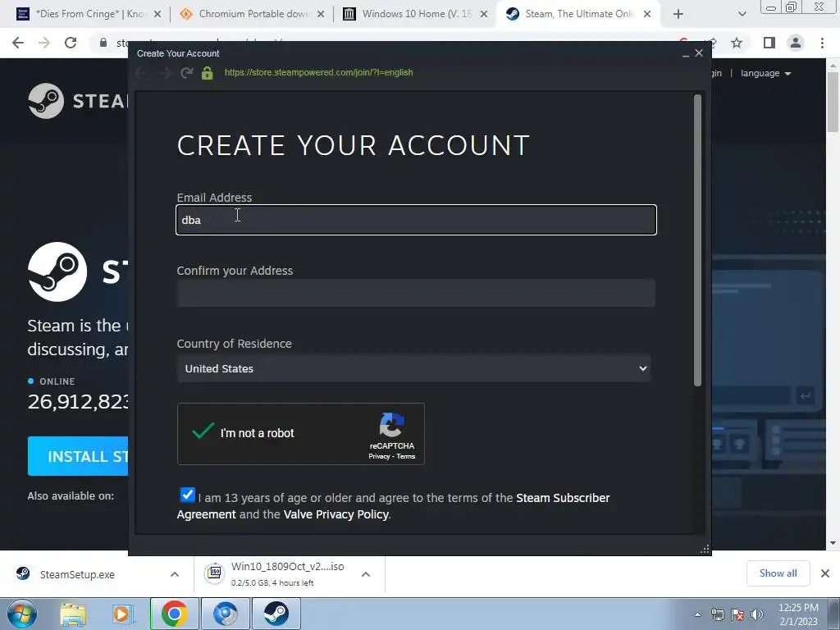This screenshot has width=840, height=630.
Task: Open Chrome profile avatar
Action: click(796, 43)
